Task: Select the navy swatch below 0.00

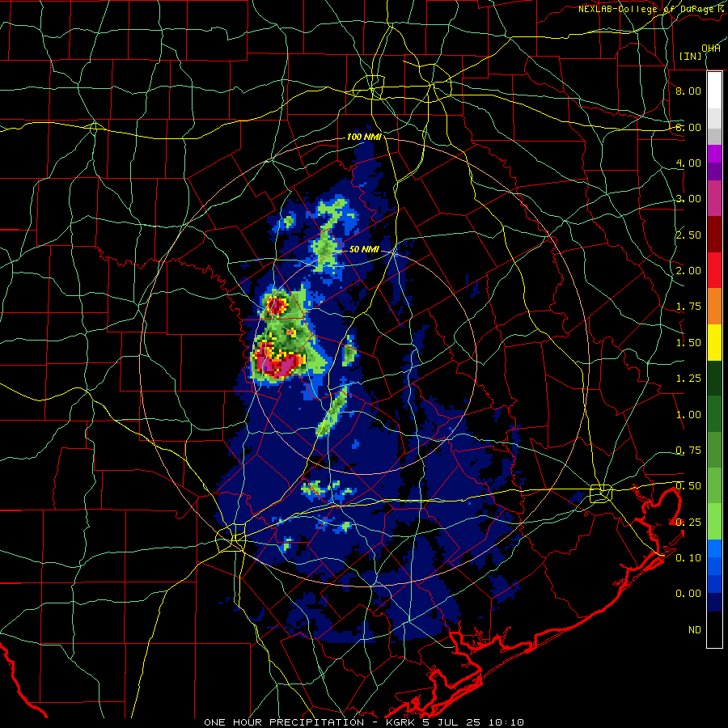Action: 714,603
